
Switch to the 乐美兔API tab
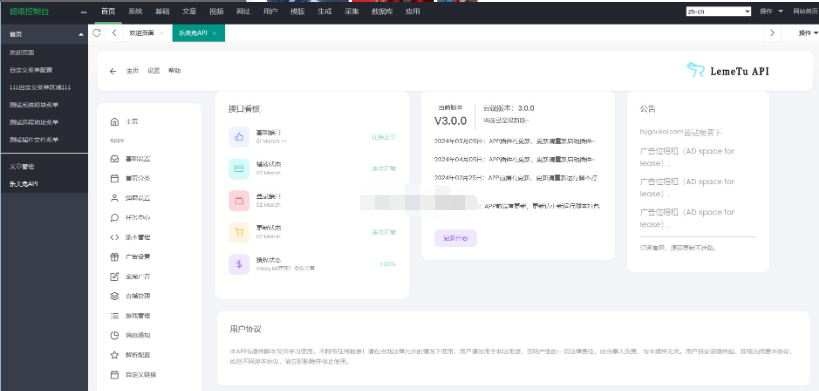point(193,33)
